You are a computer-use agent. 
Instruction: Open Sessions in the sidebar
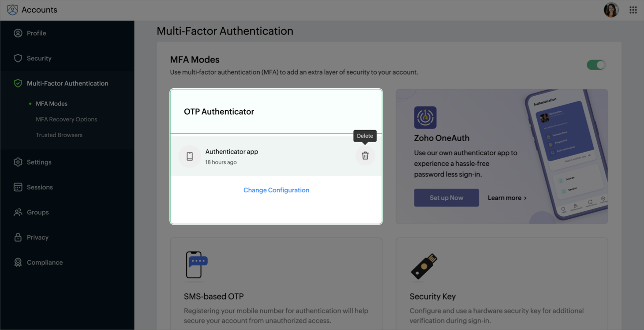pyautogui.click(x=40, y=187)
